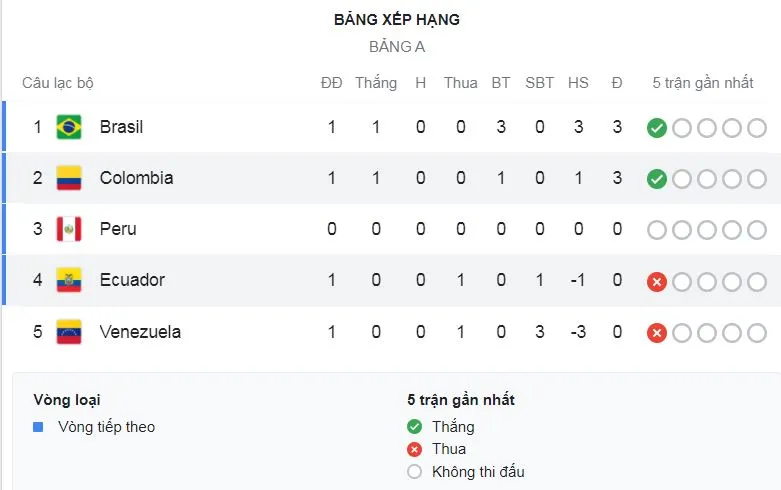Click Brasil's green win checkmark icon
The height and width of the screenshot is (490, 781).
[x=657, y=128]
